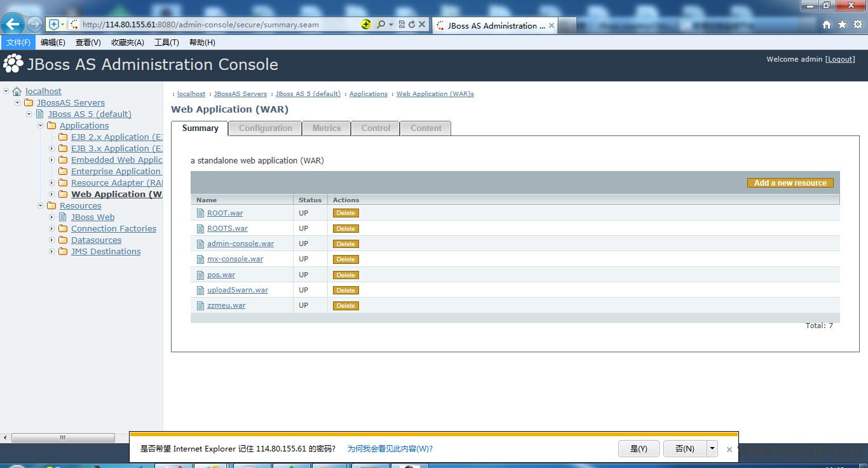The image size is (868, 468).
Task: Close the password notification bar
Action: [x=729, y=449]
